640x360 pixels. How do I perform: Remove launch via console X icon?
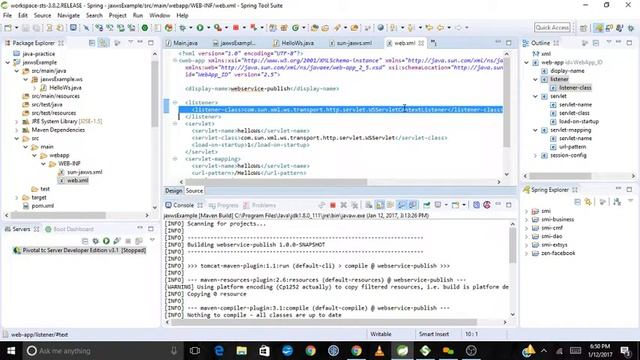344,205
